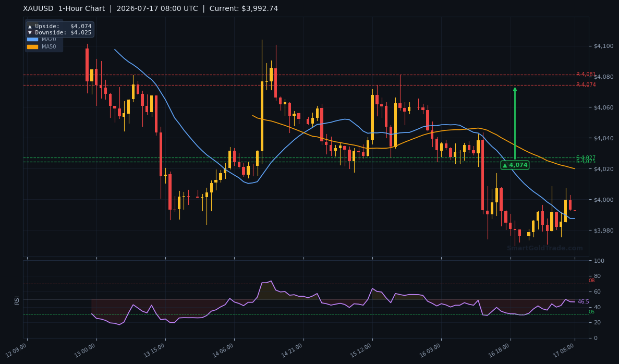Click the $4,000 price axis label
Viewport: 619px width, 364px height.
(x=603, y=200)
